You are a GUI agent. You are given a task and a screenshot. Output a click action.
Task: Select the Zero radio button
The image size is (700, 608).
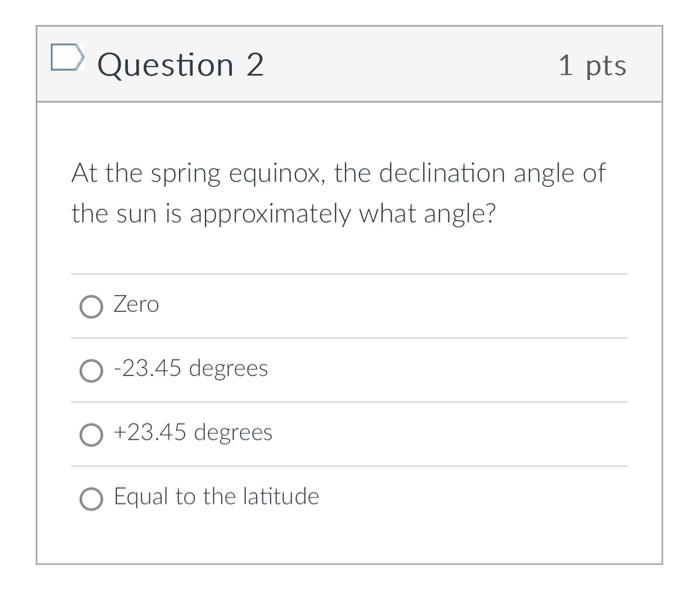click(x=91, y=306)
